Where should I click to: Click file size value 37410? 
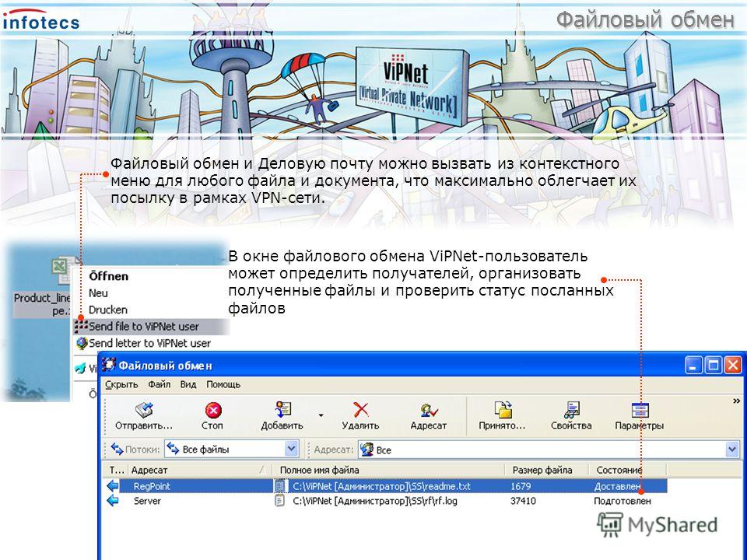[x=523, y=501]
